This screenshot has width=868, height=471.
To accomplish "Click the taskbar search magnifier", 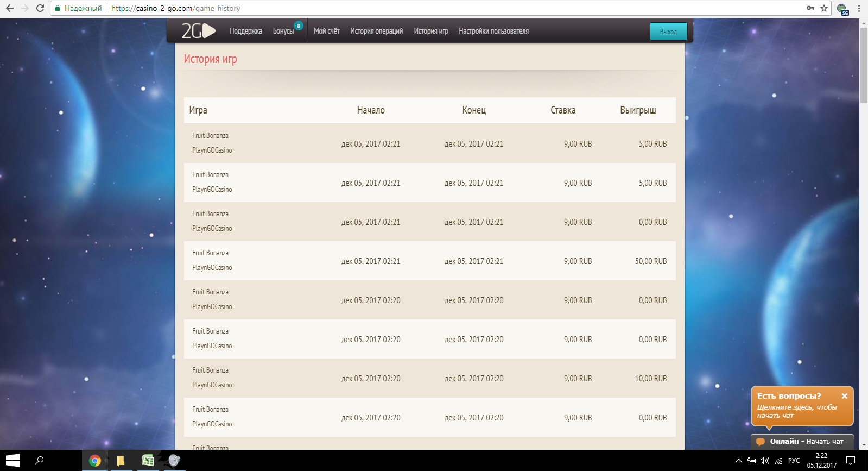I will (x=39, y=461).
